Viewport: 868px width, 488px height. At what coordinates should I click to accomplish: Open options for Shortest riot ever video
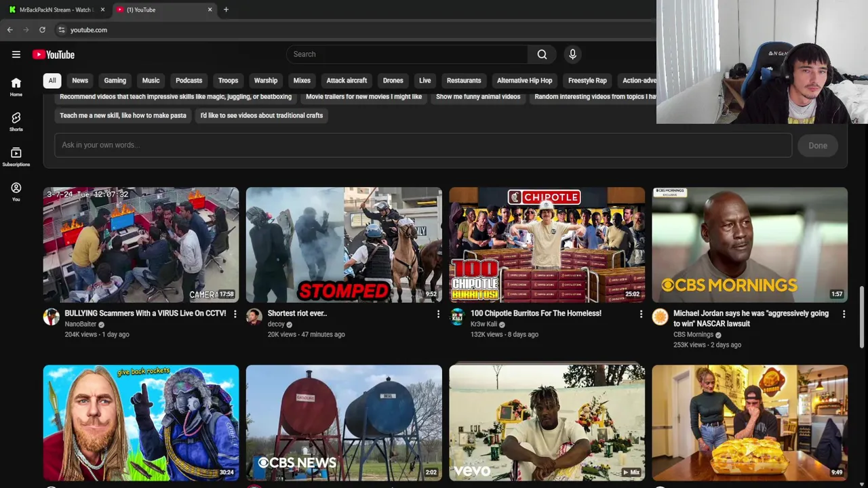pyautogui.click(x=438, y=314)
